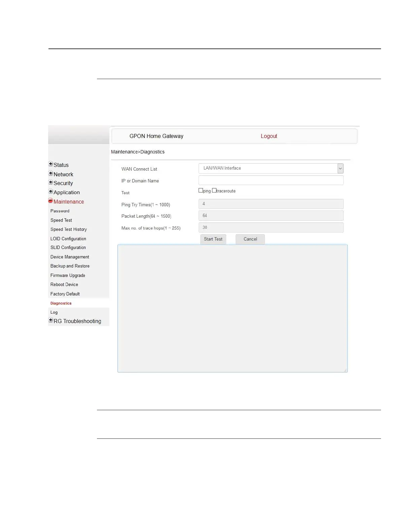
Task: Open SLID Configuration
Action: [68, 248]
